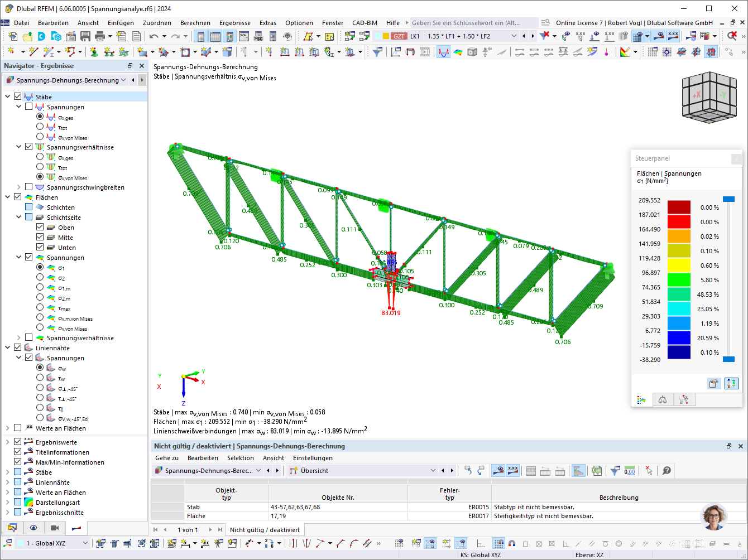Open the Berechnen menu
This screenshot has width=748, height=560.
tap(195, 23)
